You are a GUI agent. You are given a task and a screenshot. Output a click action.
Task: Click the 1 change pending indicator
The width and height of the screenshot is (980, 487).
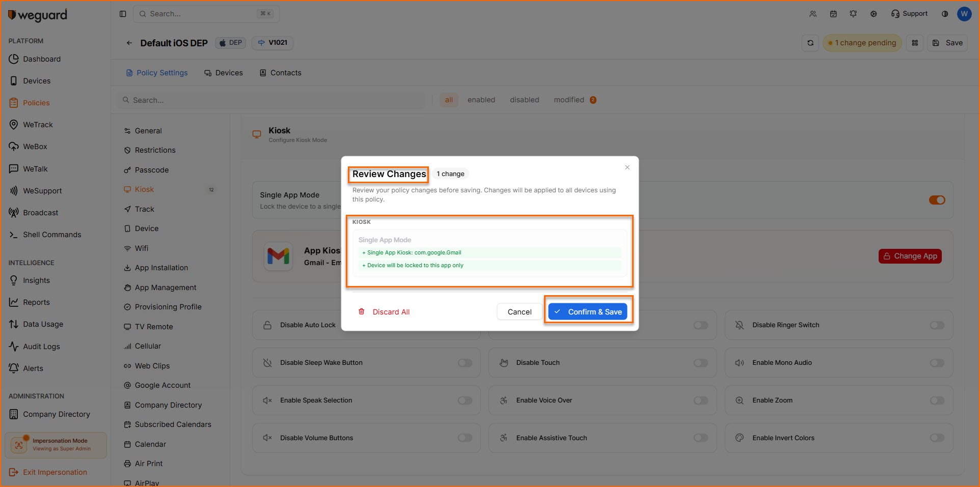point(862,43)
